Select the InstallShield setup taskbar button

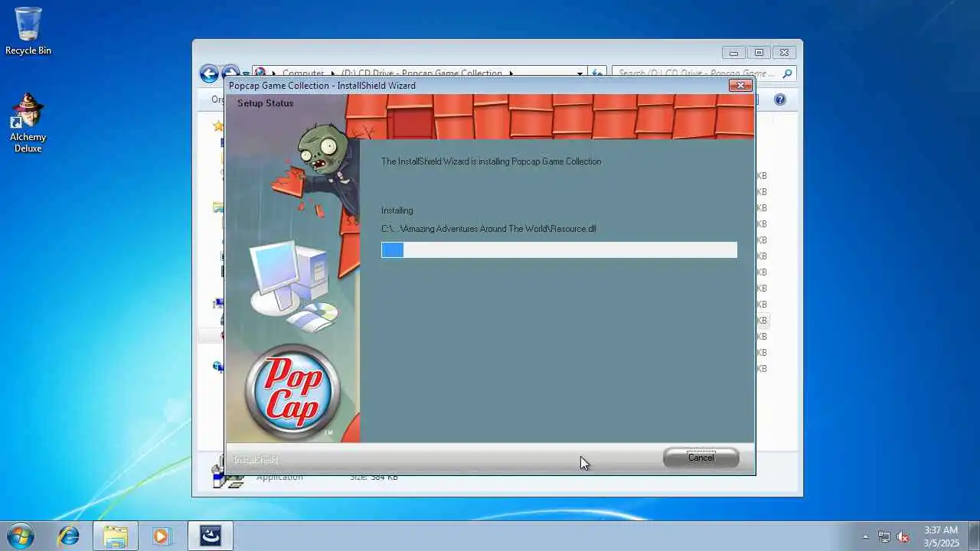tap(211, 536)
